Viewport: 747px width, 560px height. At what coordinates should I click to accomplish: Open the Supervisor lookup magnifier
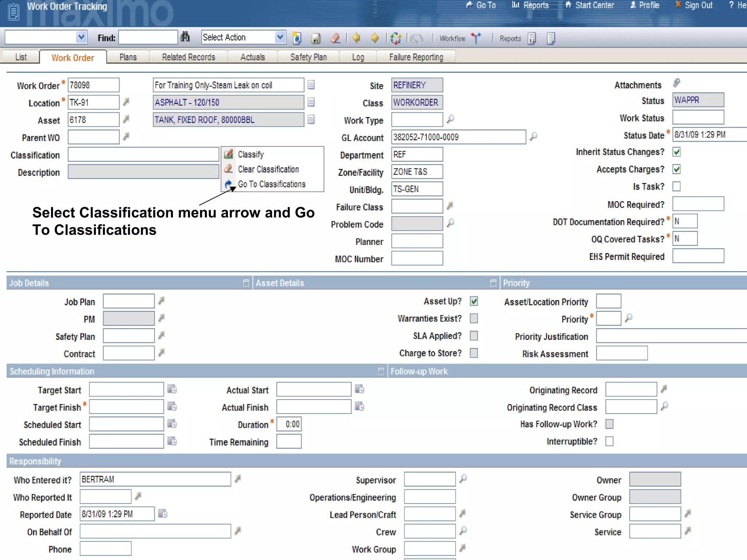(463, 478)
